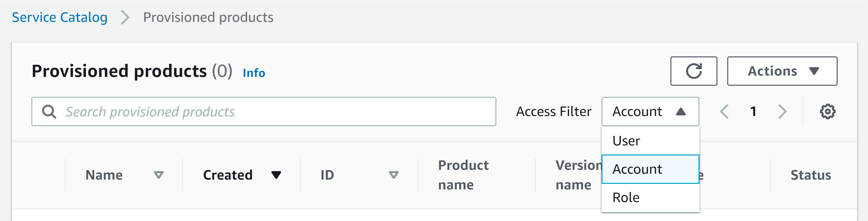The width and height of the screenshot is (868, 221).
Task: Click the search magnifier icon
Action: 49,111
